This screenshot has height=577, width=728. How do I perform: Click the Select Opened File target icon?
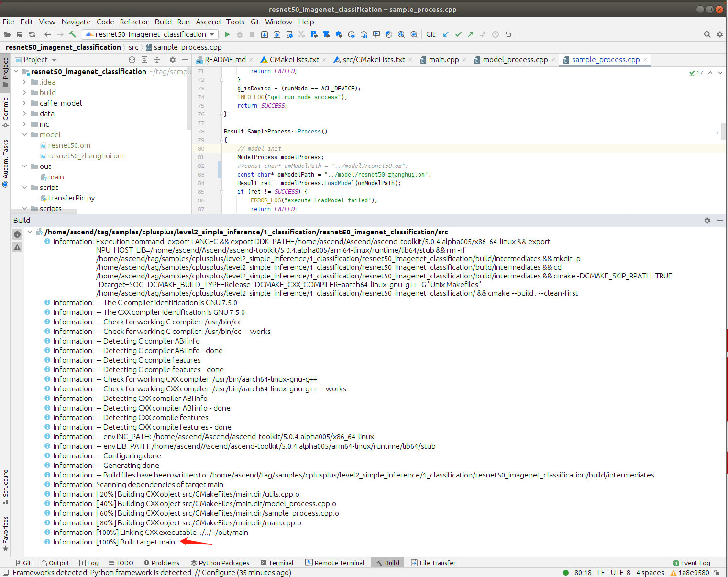click(132, 60)
